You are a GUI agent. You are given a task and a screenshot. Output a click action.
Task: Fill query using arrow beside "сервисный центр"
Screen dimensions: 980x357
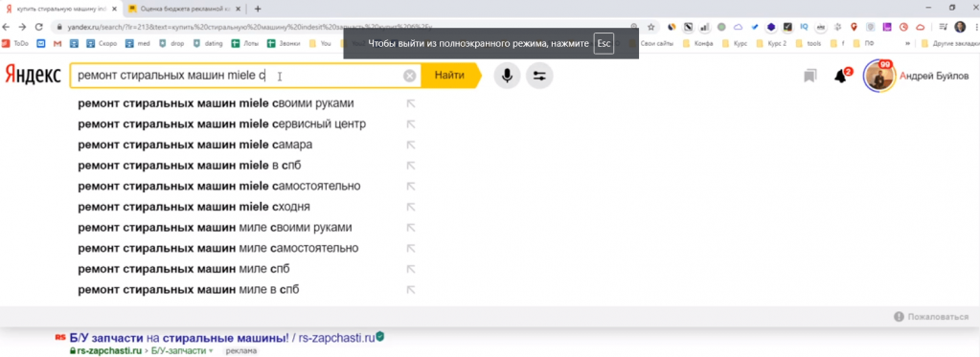[x=411, y=124]
